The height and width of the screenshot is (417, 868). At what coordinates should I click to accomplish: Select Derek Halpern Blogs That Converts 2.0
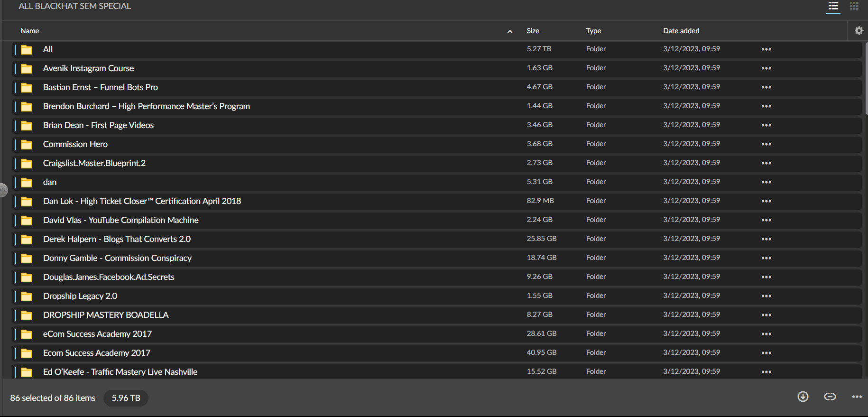click(117, 239)
